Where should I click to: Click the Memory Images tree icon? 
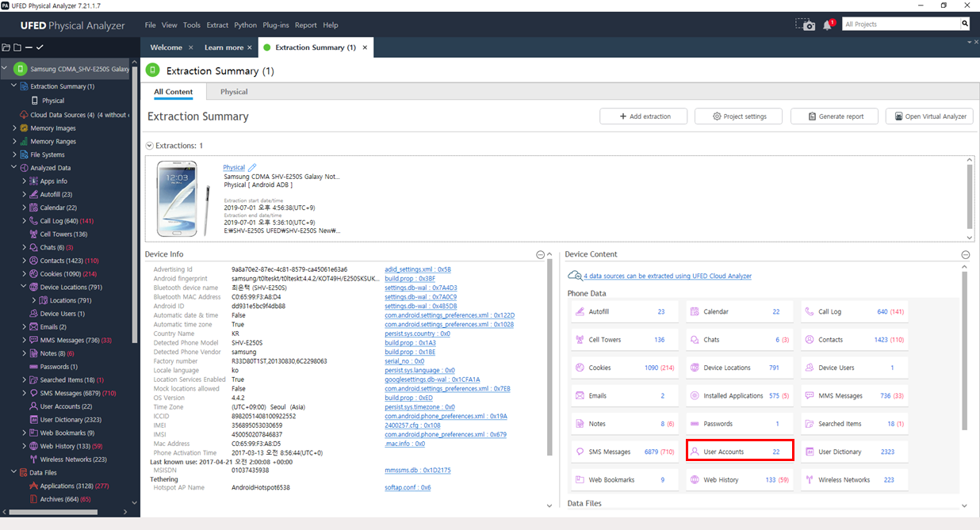[24, 128]
